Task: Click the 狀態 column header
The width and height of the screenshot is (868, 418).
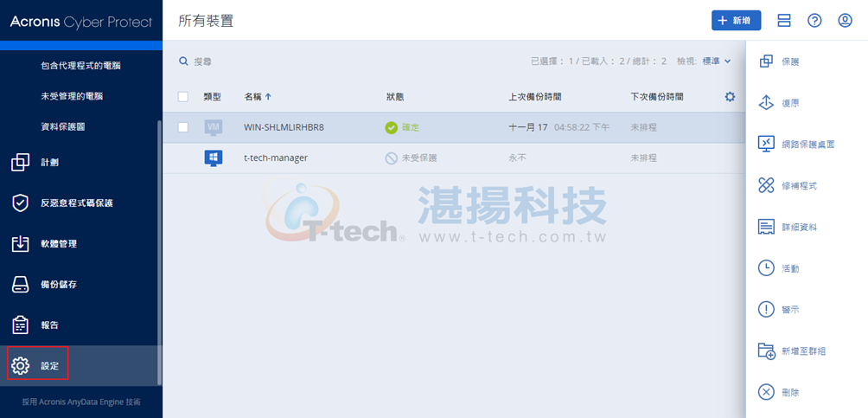Action: click(395, 96)
